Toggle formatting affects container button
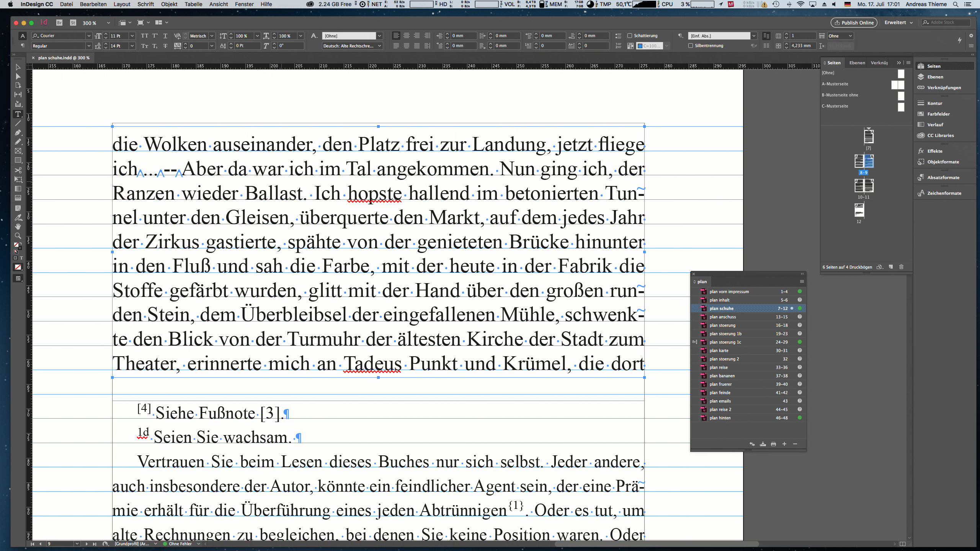Image resolution: width=980 pixels, height=551 pixels. pos(15,258)
